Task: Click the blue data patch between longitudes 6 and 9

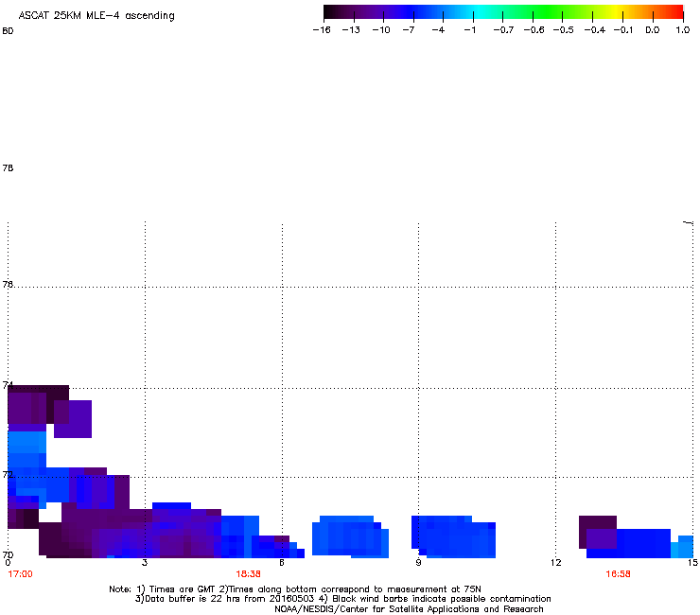Action: 350,536
